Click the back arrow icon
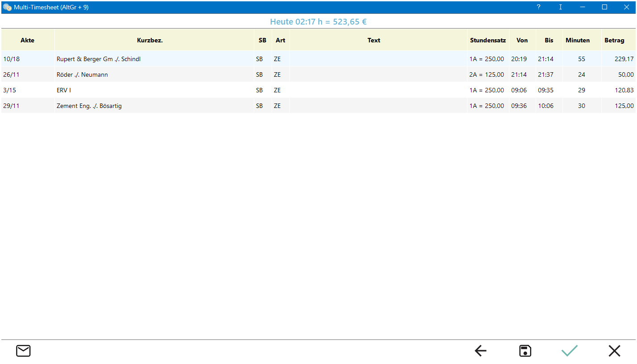Viewport: 637px width, 364px height. point(480,351)
